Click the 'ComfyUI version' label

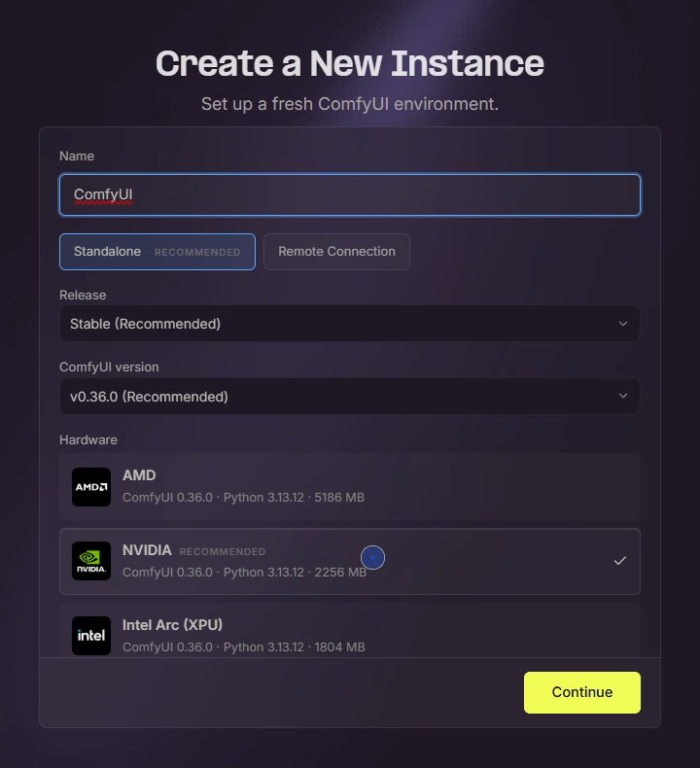109,367
